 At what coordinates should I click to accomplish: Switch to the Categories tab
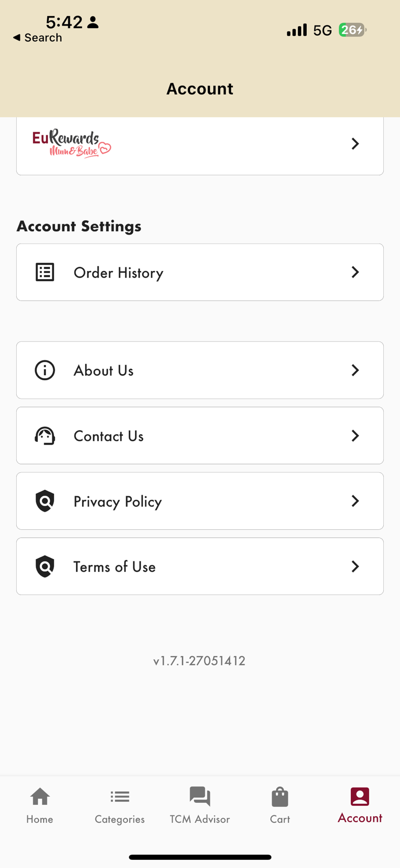click(x=120, y=805)
